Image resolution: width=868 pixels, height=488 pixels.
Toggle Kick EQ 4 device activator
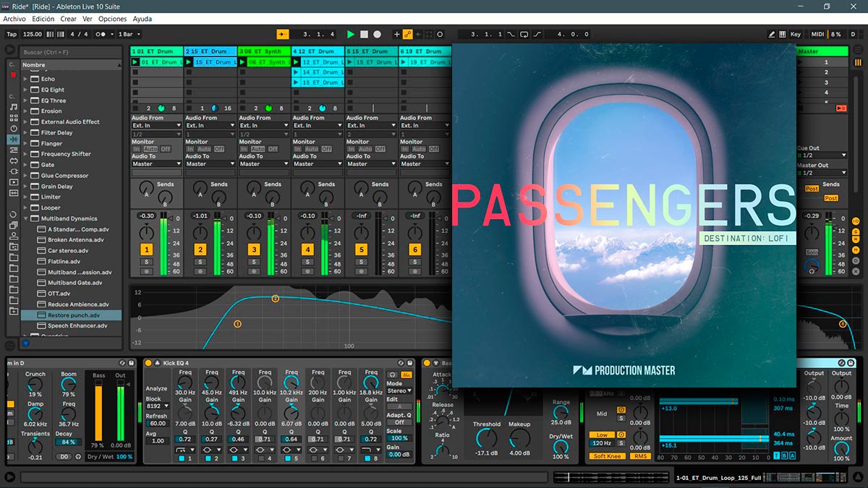click(148, 363)
